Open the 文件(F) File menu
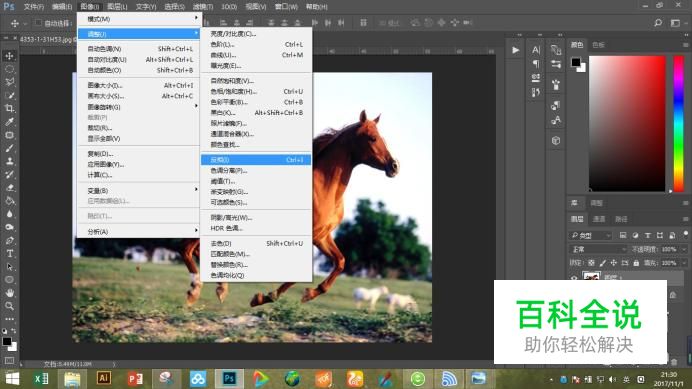Viewport: 692px width, 389px height. click(34, 7)
